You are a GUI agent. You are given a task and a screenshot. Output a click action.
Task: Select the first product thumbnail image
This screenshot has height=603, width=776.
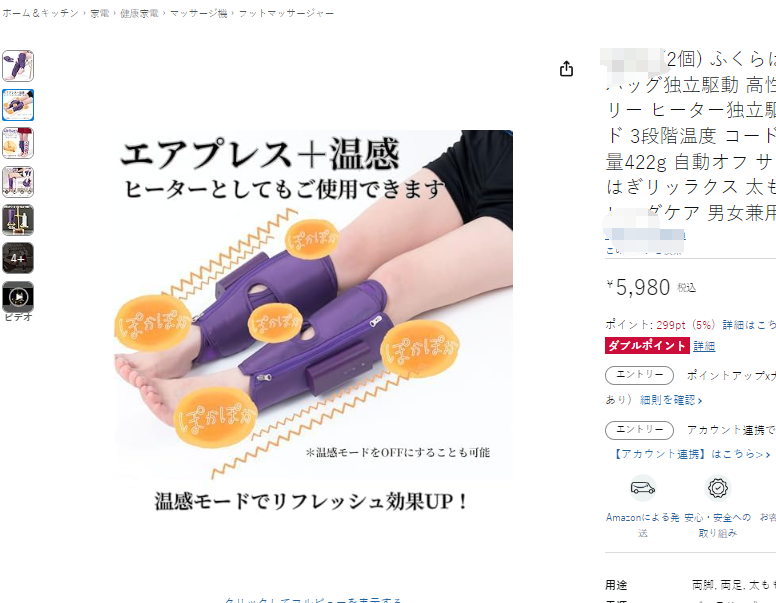click(18, 66)
